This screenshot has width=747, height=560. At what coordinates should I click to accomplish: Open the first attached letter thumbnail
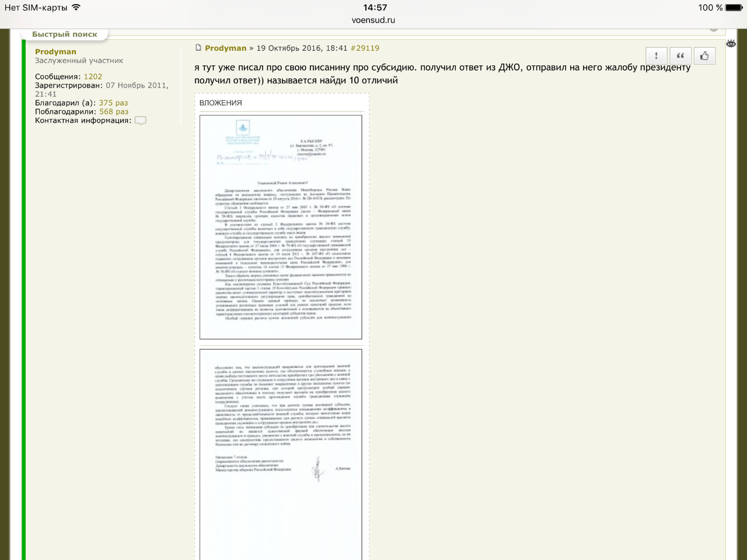pos(281,227)
